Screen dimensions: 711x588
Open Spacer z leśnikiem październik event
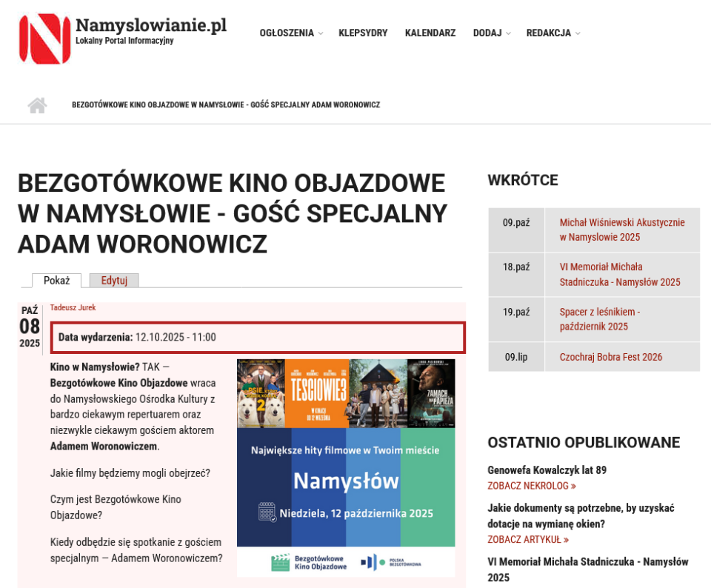coord(599,319)
